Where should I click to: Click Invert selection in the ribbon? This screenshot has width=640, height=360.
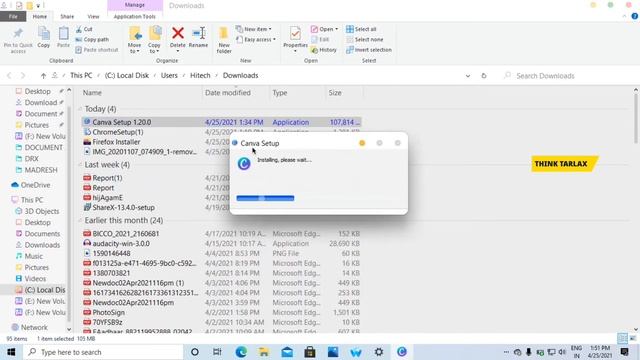(369, 50)
